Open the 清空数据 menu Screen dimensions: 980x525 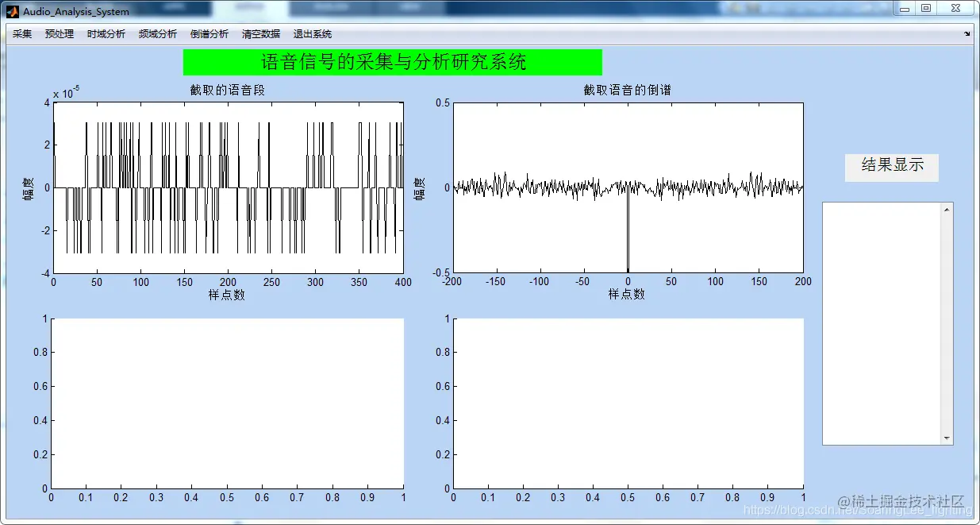(x=261, y=34)
